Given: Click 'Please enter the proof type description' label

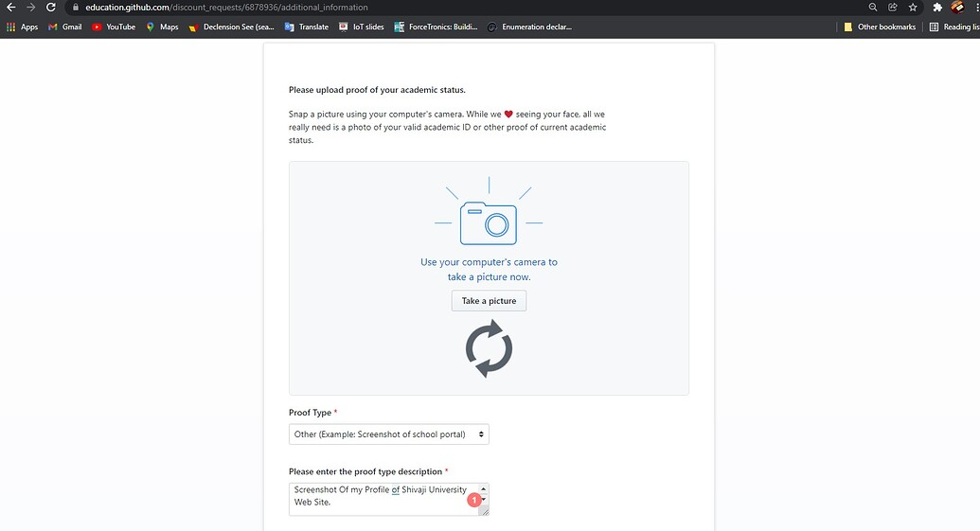Looking at the screenshot, I should [x=365, y=471].
